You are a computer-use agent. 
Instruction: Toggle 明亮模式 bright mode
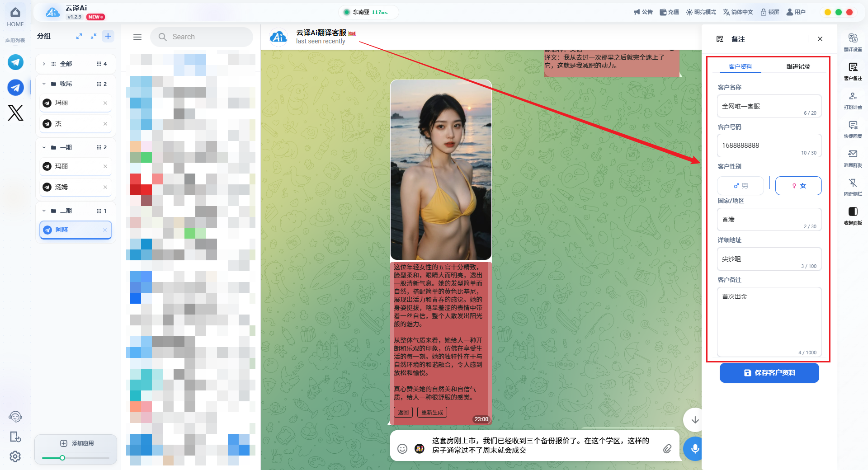701,12
